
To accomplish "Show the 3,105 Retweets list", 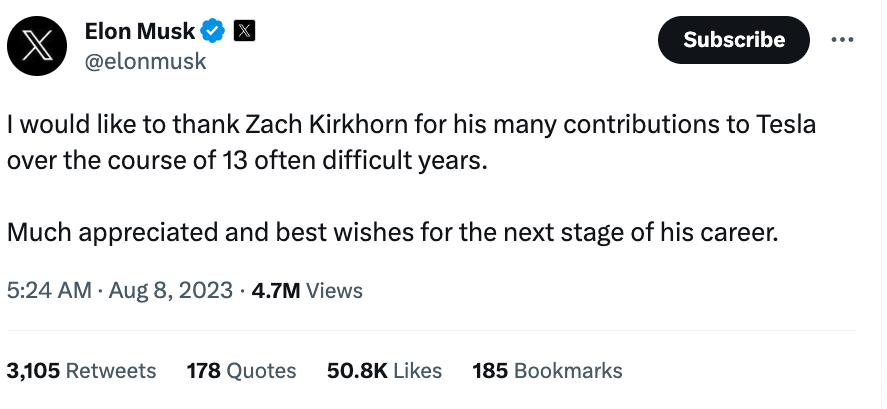I will click(x=82, y=370).
